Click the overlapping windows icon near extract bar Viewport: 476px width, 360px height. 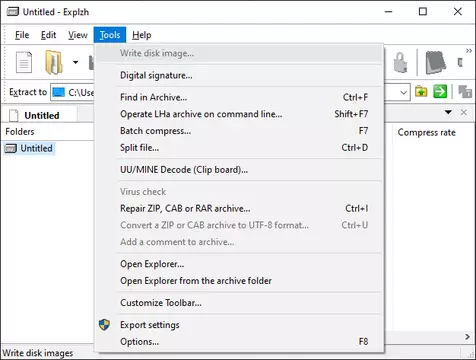coord(465,91)
